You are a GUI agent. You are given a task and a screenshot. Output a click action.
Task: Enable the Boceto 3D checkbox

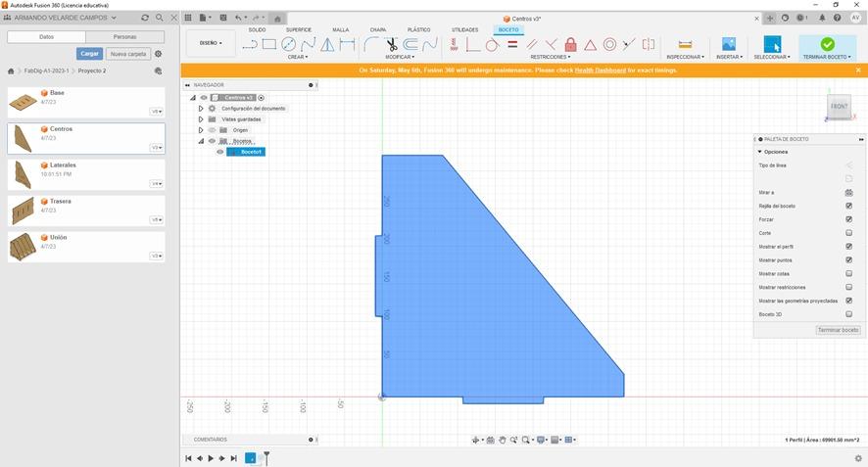point(848,314)
